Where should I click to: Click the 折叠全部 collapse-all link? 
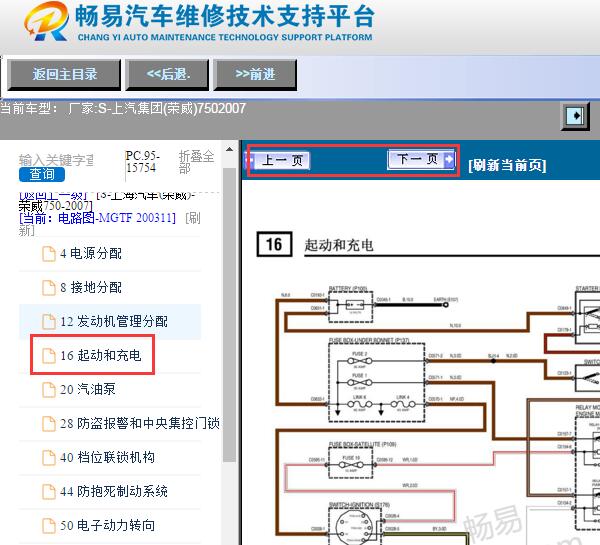click(x=196, y=162)
